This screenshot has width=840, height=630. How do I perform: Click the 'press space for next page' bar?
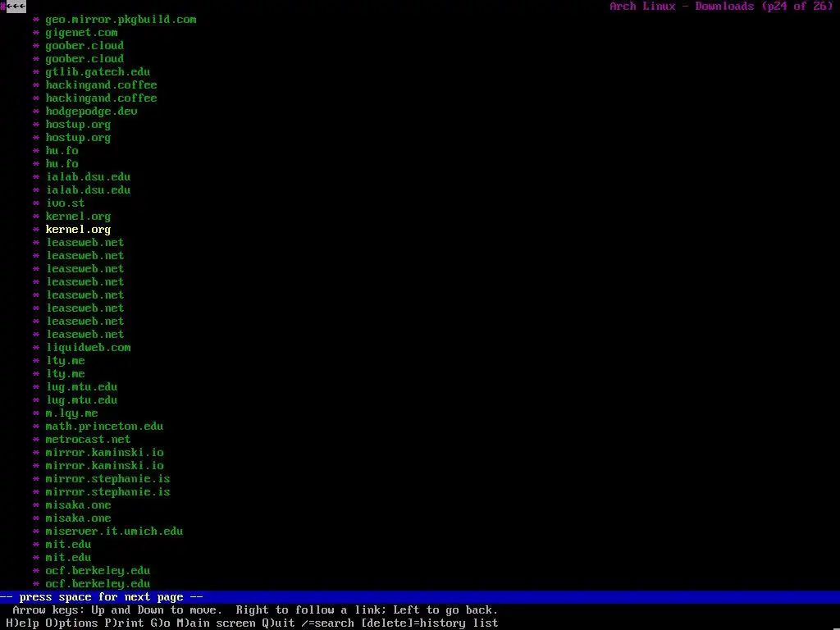click(420, 597)
